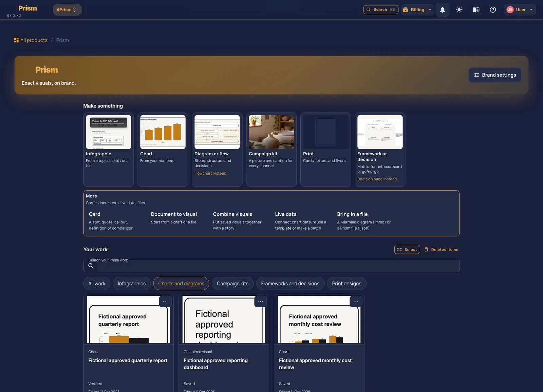Click the Decision page instead link

tap(377, 179)
